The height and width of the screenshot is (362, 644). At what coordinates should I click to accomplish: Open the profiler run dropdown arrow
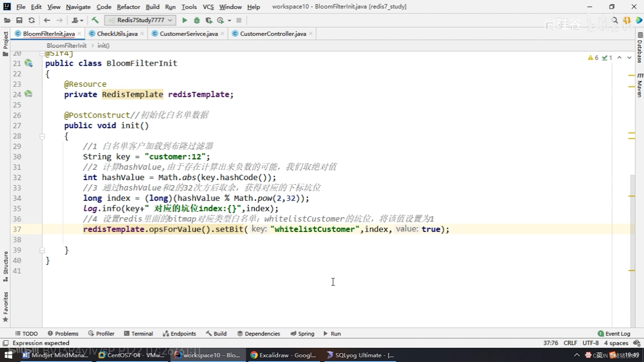point(229,20)
